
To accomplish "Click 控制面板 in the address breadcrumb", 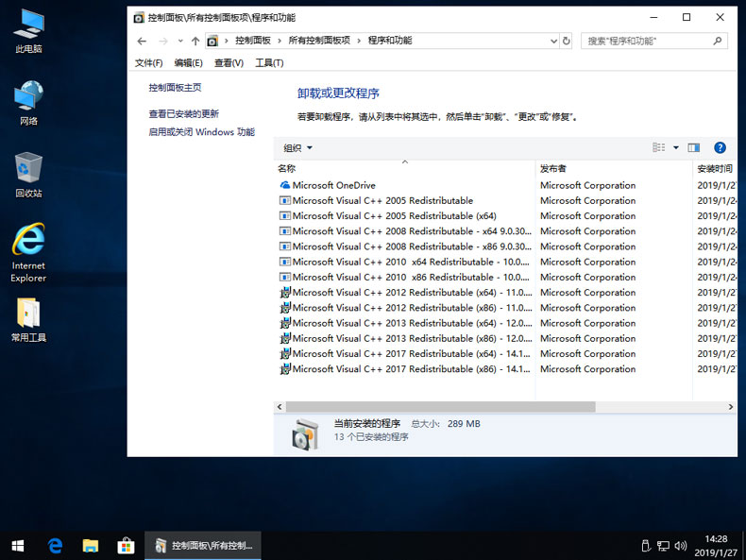I will point(253,41).
